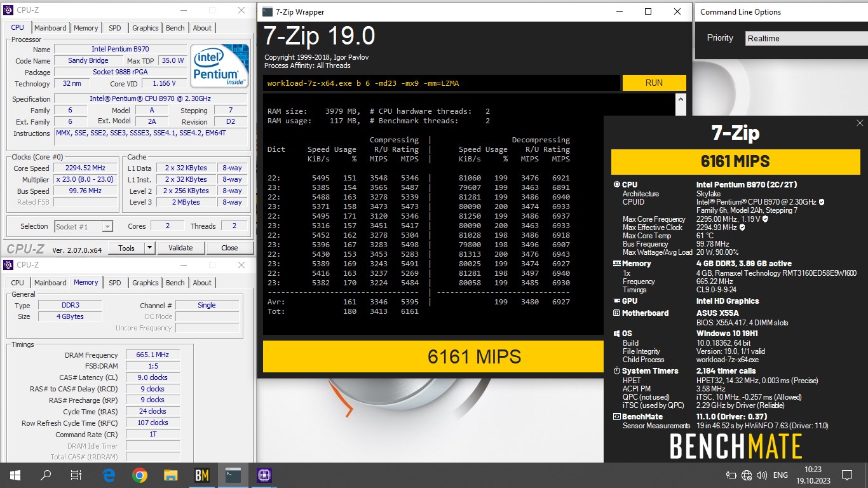Launch Google Chrome from the taskbar
The image size is (868, 488).
pyautogui.click(x=140, y=475)
